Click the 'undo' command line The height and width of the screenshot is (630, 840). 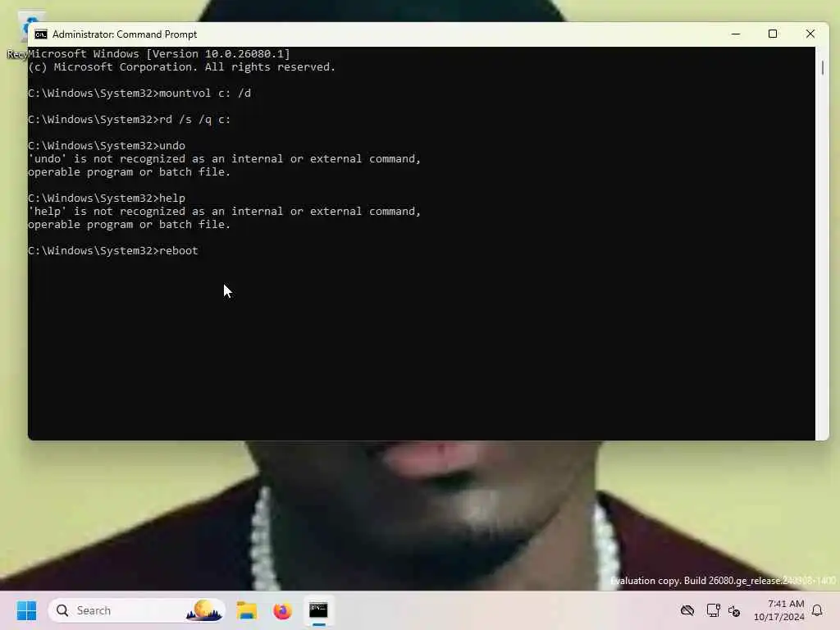(x=107, y=146)
